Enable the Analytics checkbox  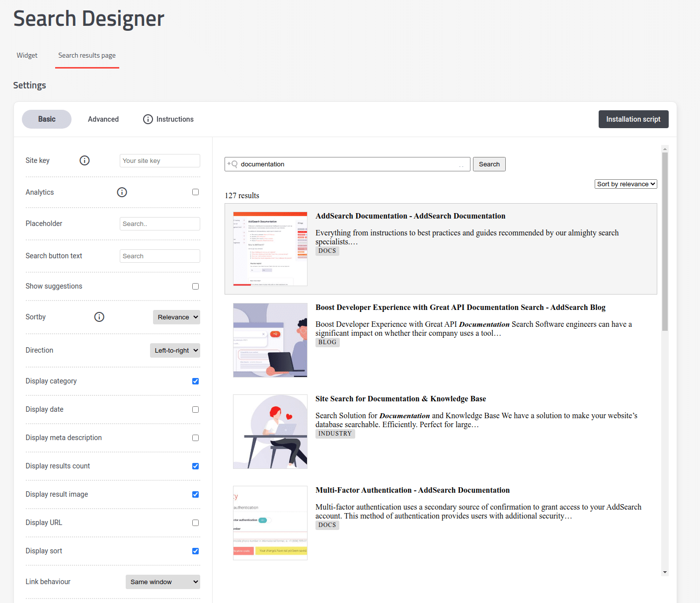pos(195,192)
